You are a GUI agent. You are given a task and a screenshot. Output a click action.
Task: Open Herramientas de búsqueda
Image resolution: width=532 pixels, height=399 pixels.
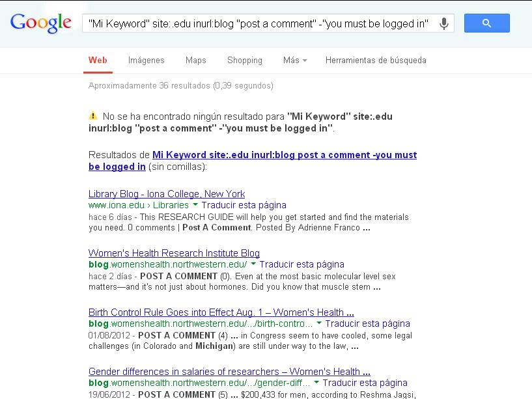pyautogui.click(x=376, y=61)
